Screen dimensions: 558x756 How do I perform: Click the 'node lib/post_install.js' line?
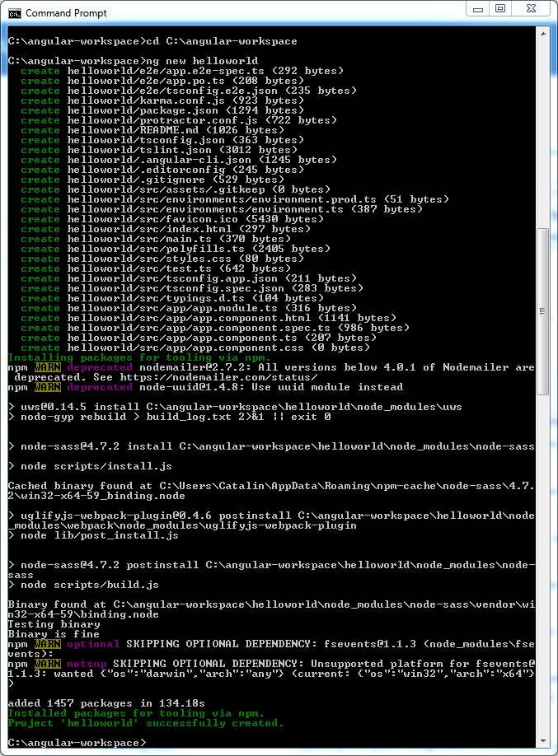[x=93, y=535]
